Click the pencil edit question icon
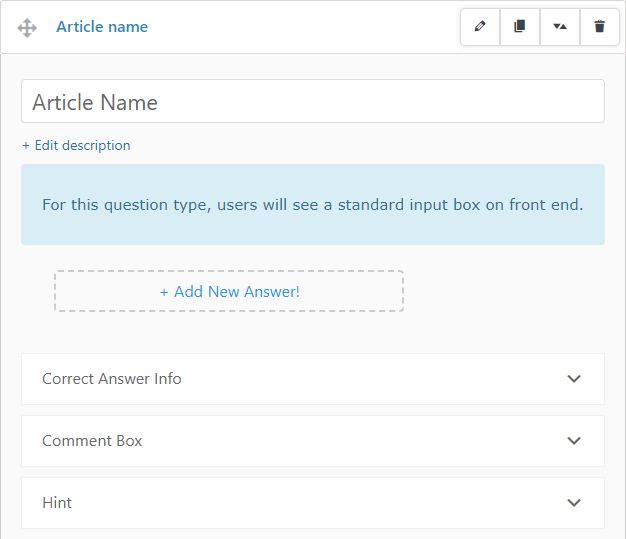 click(480, 27)
